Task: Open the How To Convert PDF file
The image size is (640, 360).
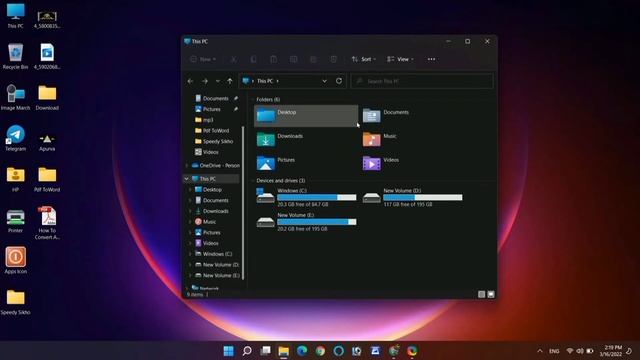Action: (x=47, y=223)
